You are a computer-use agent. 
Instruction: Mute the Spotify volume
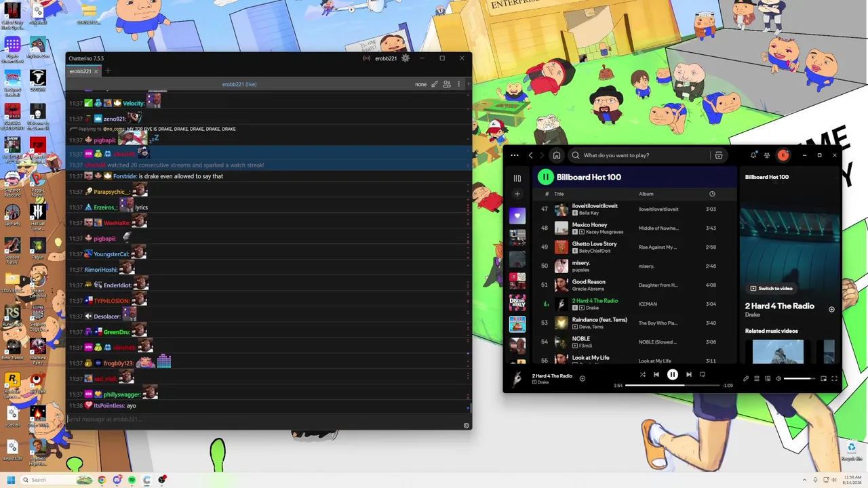[778, 379]
